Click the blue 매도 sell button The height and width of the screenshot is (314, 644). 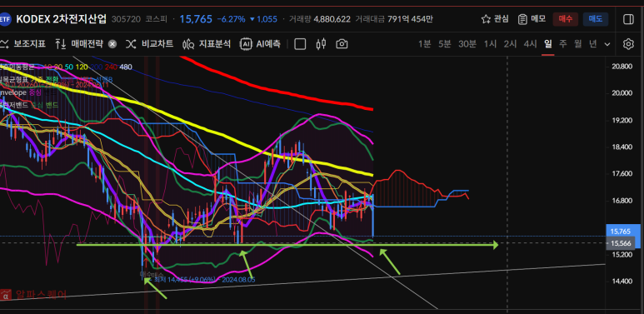point(596,19)
